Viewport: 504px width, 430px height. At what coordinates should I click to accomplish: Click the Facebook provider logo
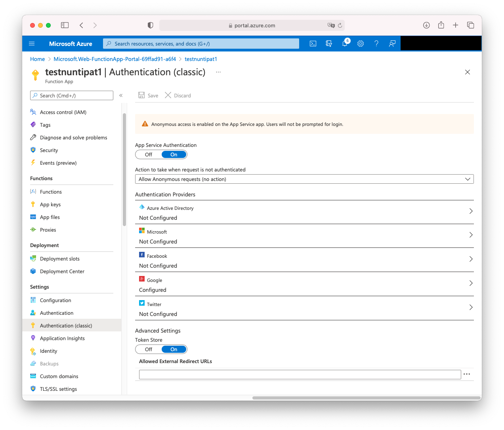(142, 255)
